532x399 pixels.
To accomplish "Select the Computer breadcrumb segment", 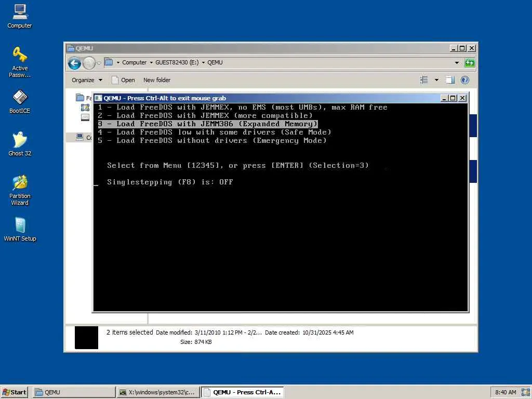I will (x=135, y=62).
